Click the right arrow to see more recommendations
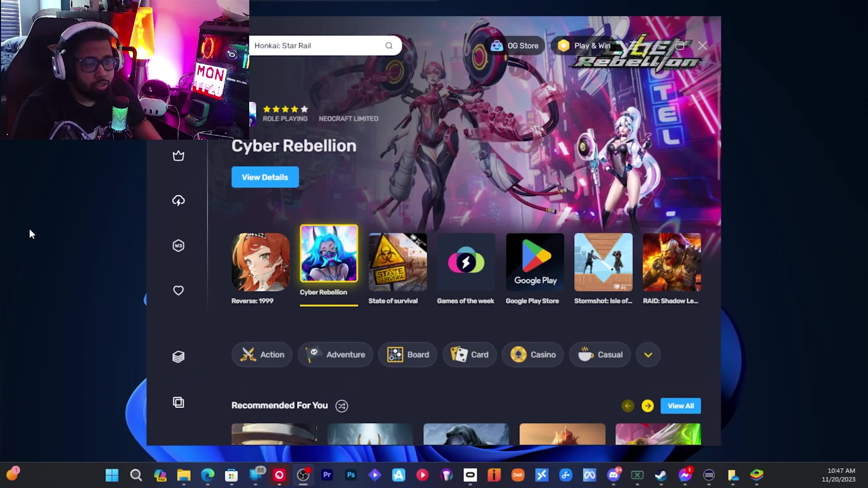 647,406
